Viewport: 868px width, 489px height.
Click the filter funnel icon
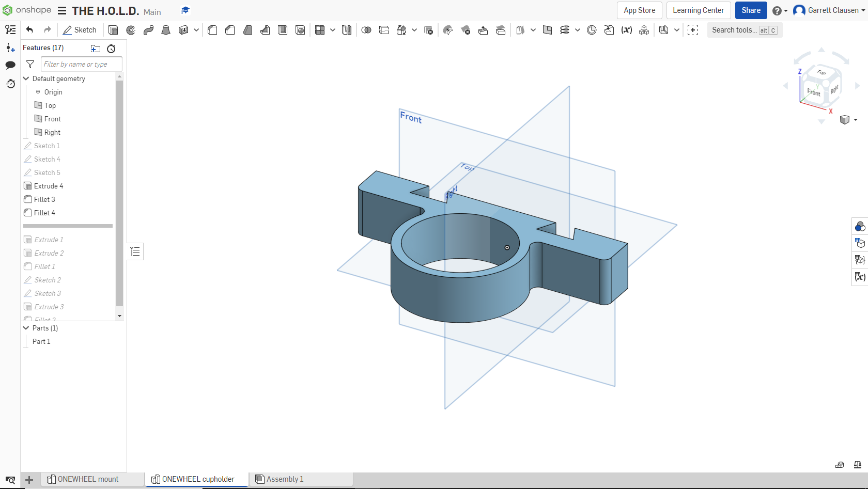coord(30,64)
